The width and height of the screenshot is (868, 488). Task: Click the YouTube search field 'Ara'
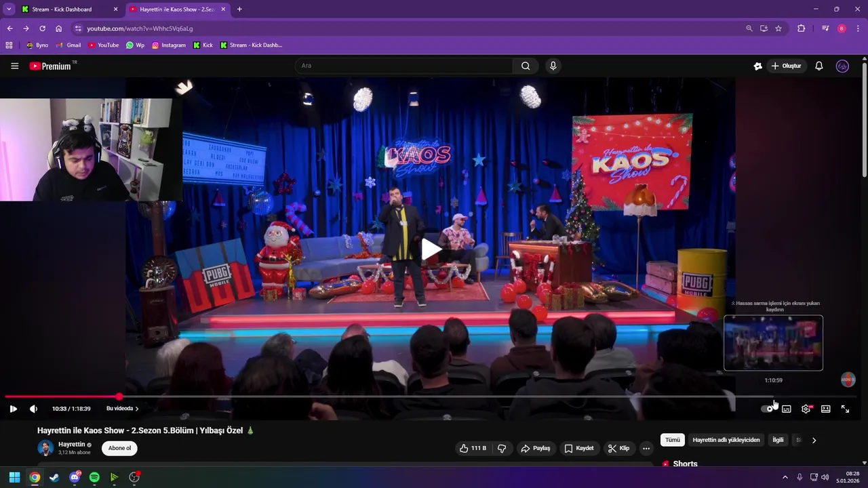[404, 66]
